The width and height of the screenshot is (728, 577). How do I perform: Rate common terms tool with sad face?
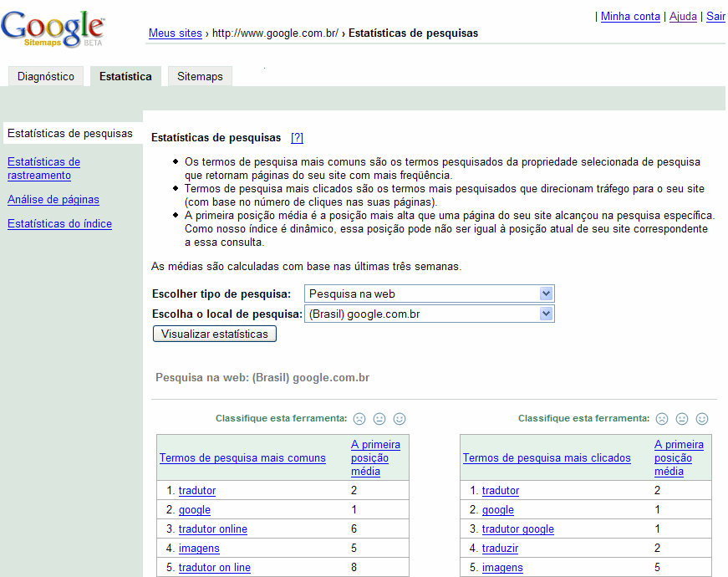coord(359,419)
